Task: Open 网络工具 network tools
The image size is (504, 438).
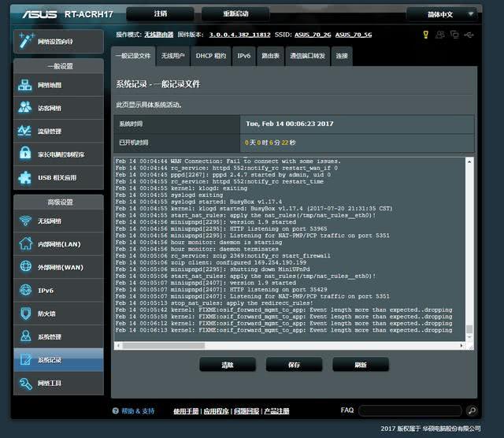Action: click(59, 383)
